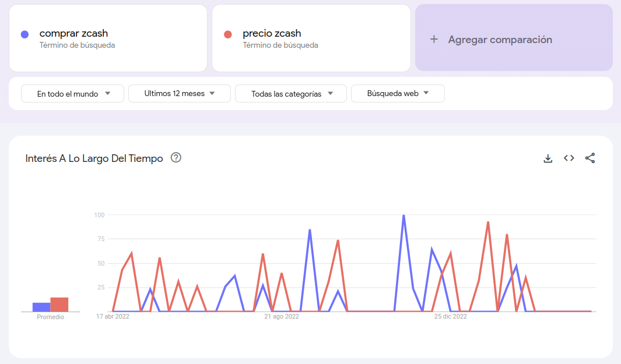This screenshot has height=364, width=621.
Task: Share the interest over time chart
Action: [590, 158]
